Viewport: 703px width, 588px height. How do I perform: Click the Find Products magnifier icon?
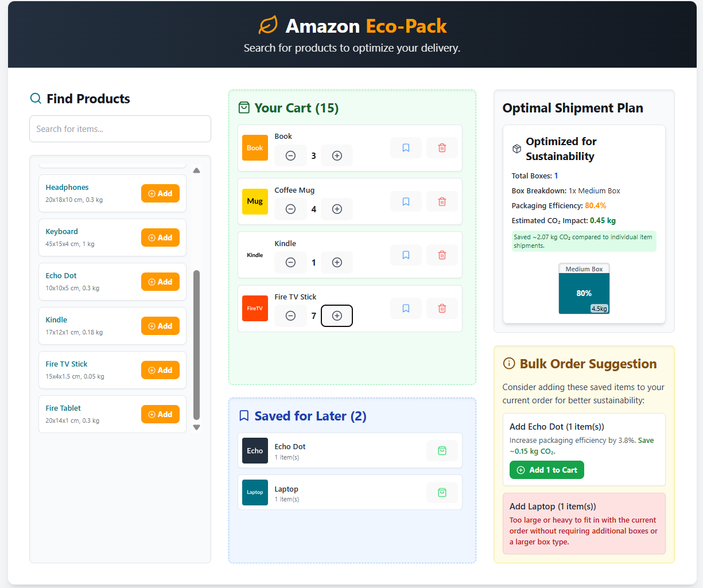pos(36,99)
